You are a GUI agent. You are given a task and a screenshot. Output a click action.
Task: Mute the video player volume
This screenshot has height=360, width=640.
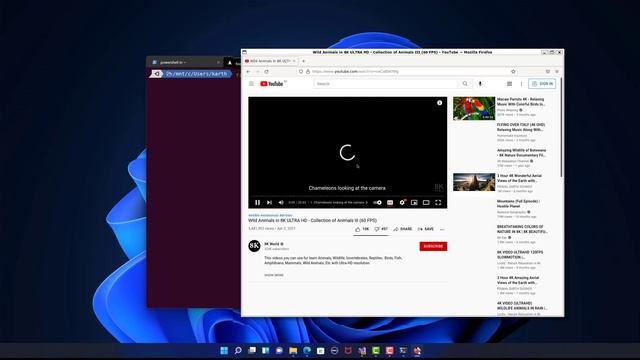click(x=281, y=202)
